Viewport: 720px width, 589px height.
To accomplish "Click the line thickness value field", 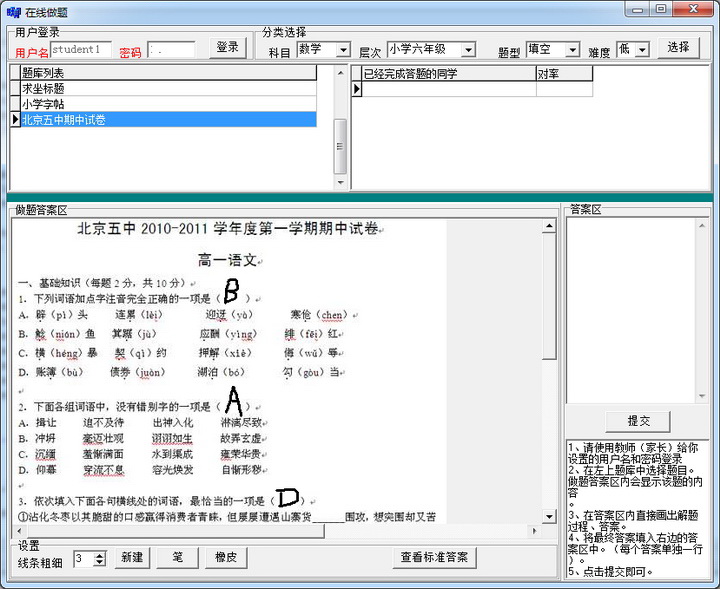I will (84, 559).
